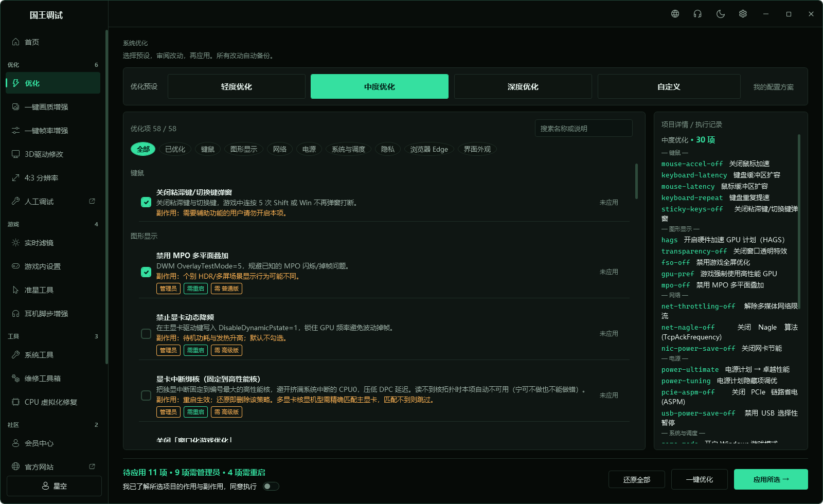This screenshot has height=504, width=823.
Task: Open 实时滤镜 page
Action: coord(53,243)
